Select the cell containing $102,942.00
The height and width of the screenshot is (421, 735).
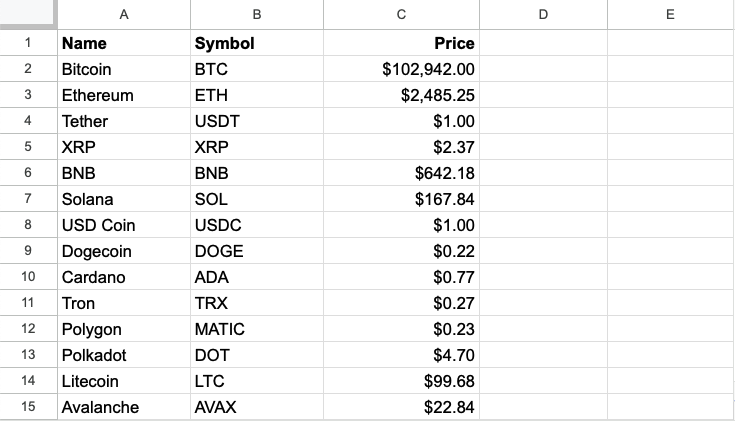click(401, 69)
